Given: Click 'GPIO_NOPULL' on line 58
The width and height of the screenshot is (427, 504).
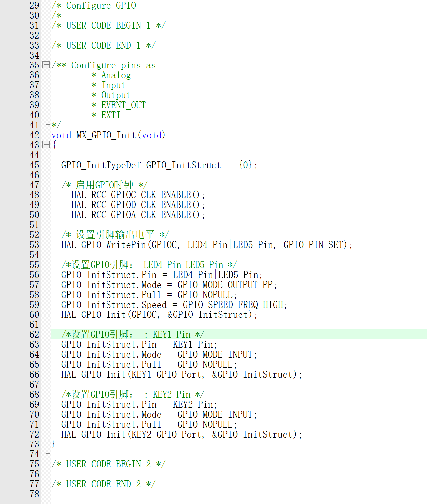Looking at the screenshot, I should [205, 295].
